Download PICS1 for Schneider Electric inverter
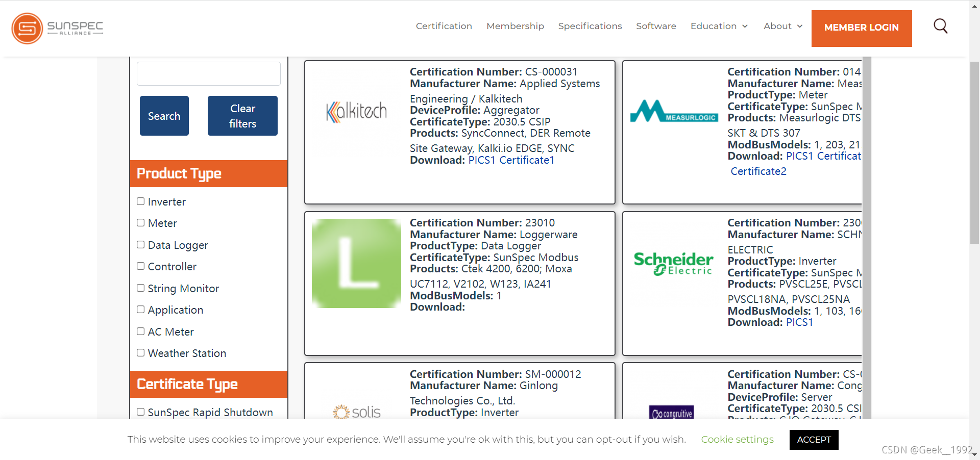Image resolution: width=980 pixels, height=460 pixels. coord(800,322)
